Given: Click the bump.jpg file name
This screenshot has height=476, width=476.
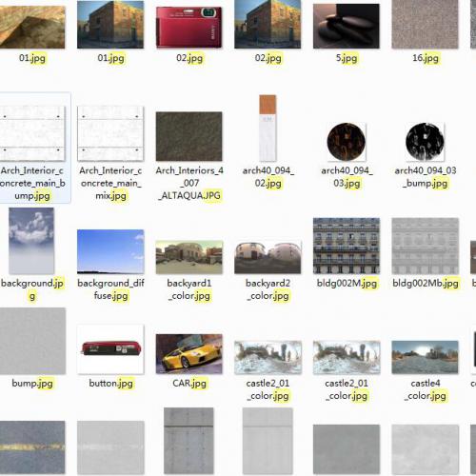Looking at the screenshot, I should click(x=32, y=384).
